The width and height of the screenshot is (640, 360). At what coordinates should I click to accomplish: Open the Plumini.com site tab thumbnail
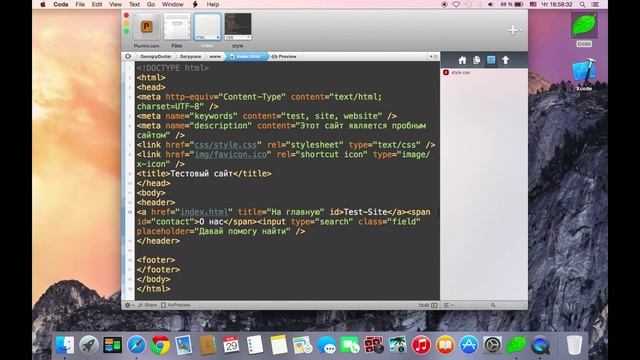[147, 27]
